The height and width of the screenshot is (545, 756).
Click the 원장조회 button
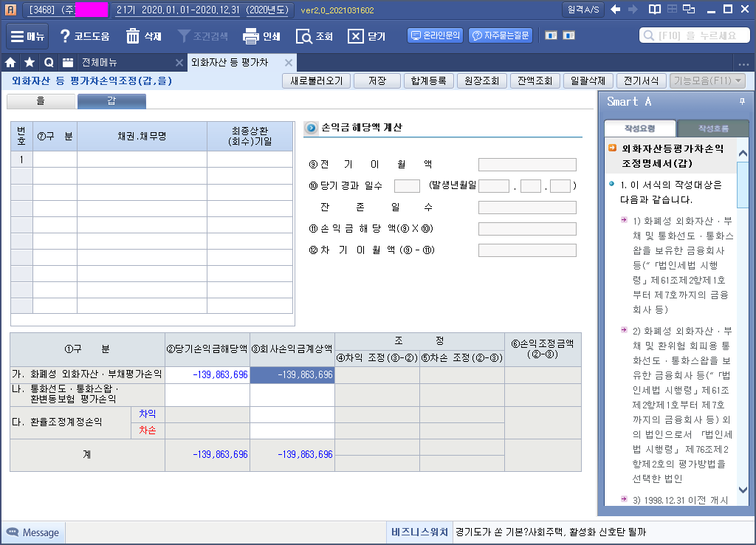481,80
